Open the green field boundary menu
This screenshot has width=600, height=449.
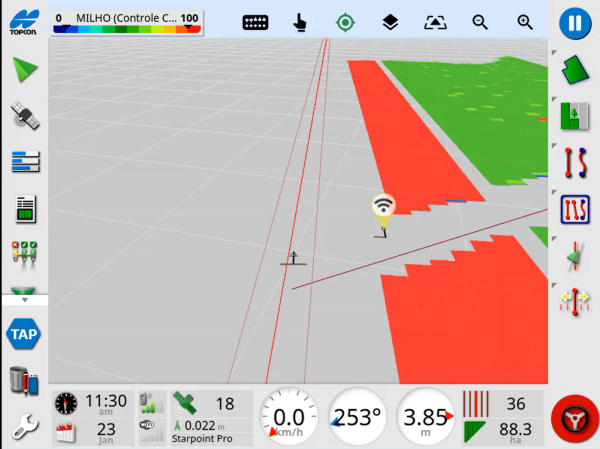pyautogui.click(x=575, y=69)
